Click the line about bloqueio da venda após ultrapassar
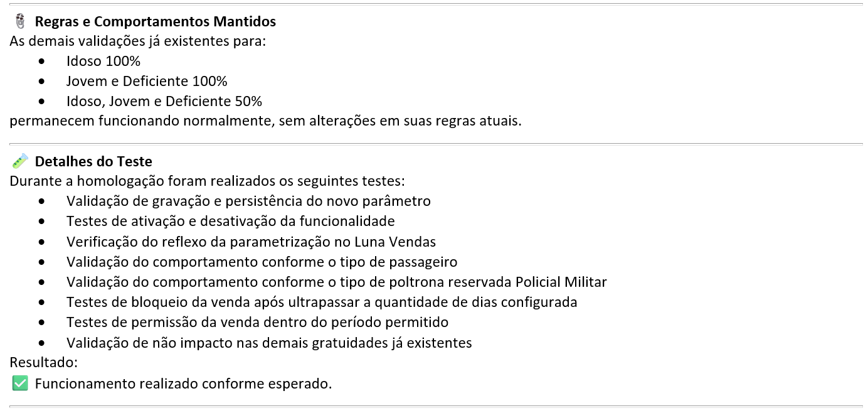Viewport: 868px width, 413px height. [322, 302]
